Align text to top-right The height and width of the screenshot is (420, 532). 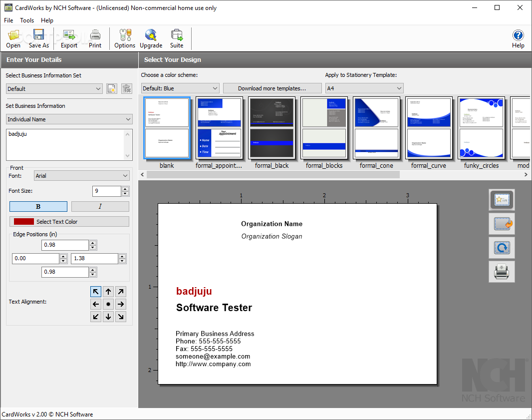pyautogui.click(x=121, y=292)
